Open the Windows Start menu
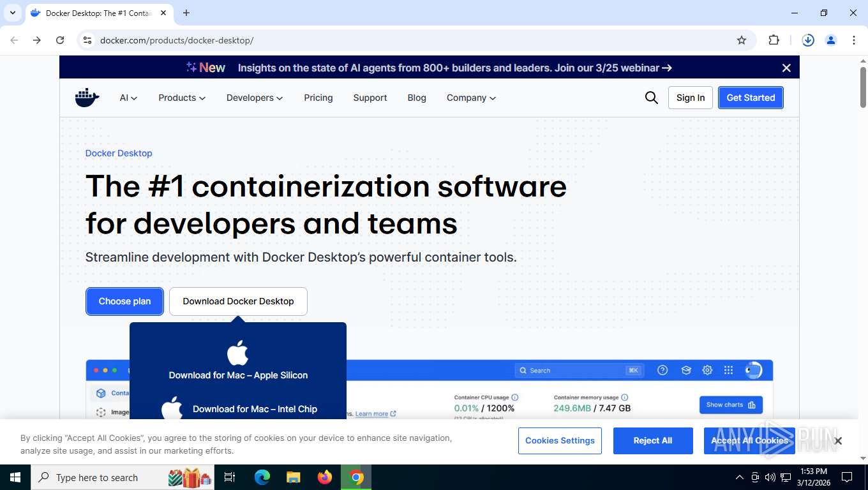The height and width of the screenshot is (490, 868). click(x=15, y=477)
